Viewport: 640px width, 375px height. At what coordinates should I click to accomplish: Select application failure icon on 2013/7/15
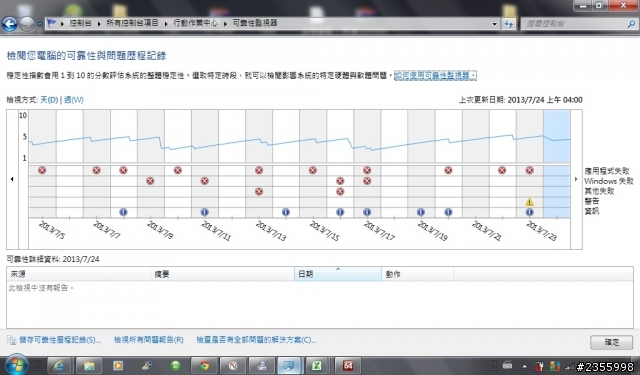pyautogui.click(x=313, y=170)
